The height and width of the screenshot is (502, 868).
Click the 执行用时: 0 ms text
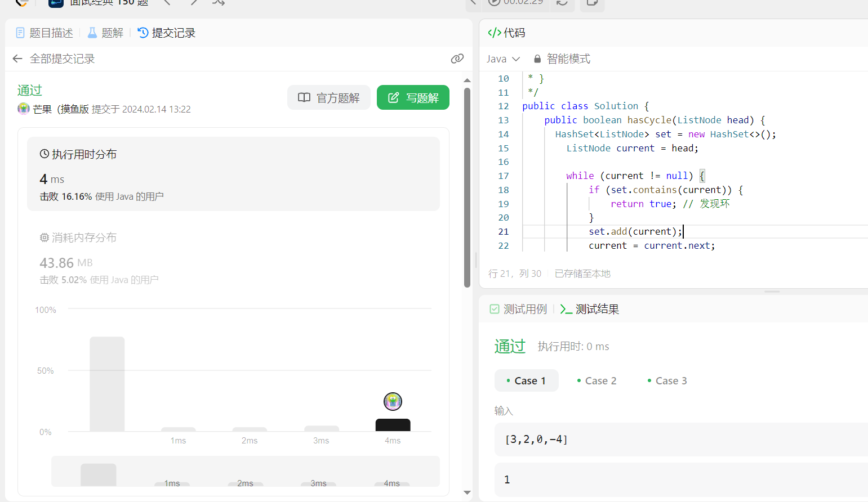(x=573, y=346)
